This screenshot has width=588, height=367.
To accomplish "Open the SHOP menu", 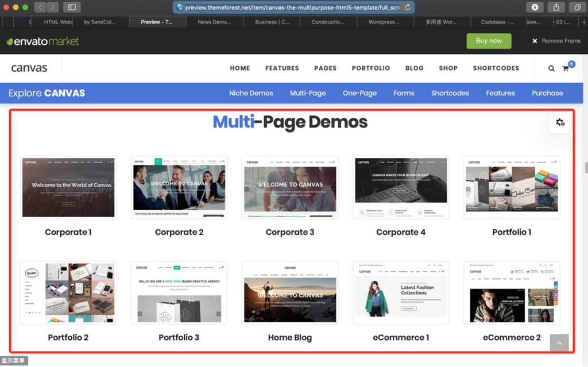I will pyautogui.click(x=448, y=68).
